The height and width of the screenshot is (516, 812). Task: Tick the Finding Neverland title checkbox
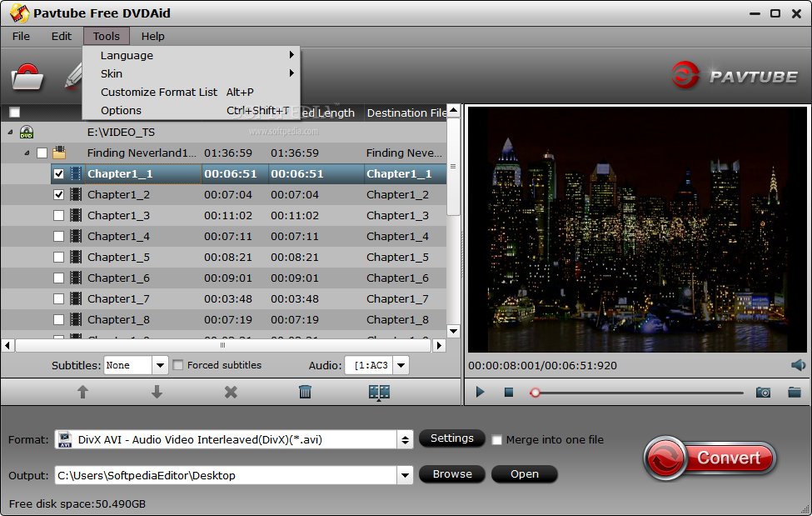[x=42, y=153]
